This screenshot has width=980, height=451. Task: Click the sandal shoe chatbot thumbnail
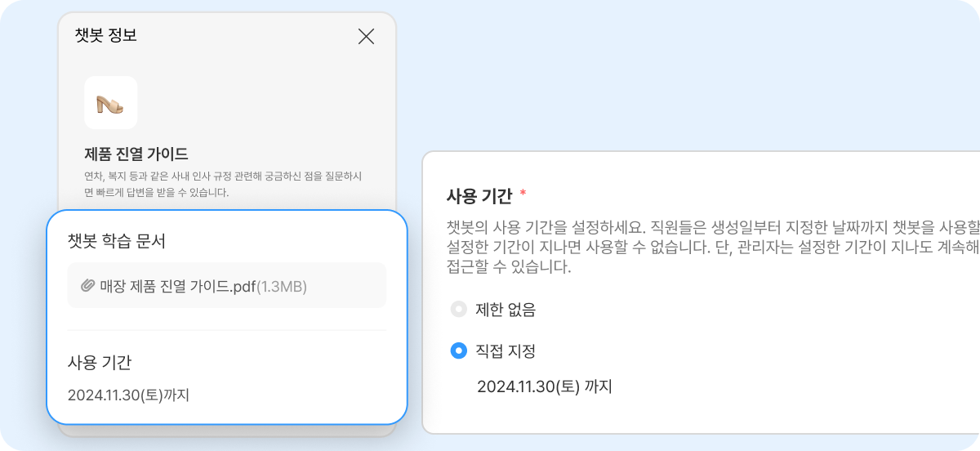[110, 103]
